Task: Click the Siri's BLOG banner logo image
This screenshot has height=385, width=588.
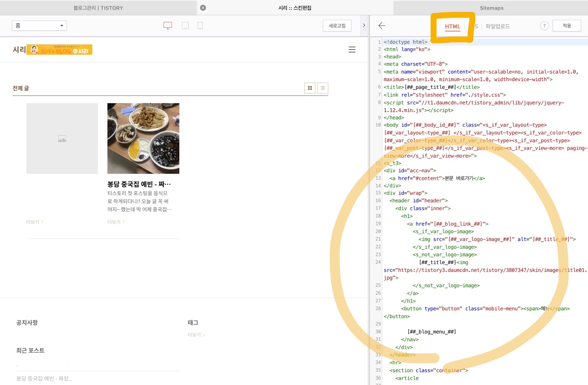Action: tap(59, 49)
